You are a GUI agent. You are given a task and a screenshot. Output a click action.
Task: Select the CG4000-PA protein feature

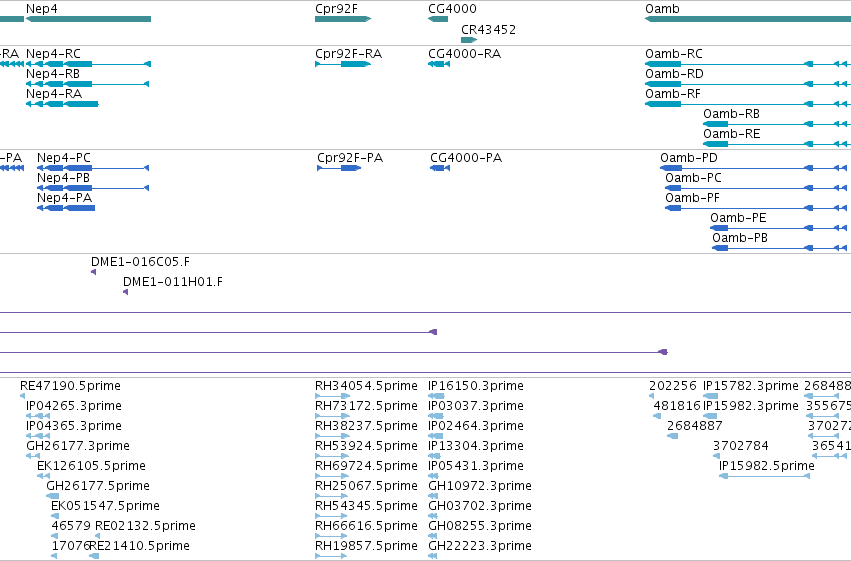coord(440,168)
